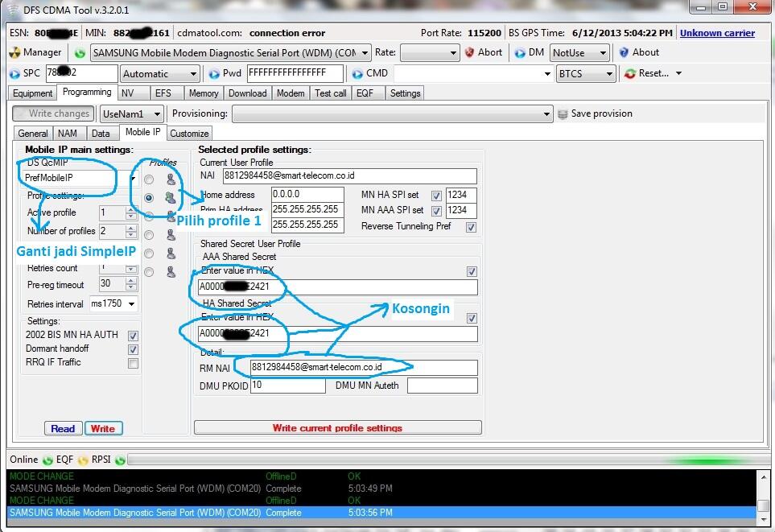The height and width of the screenshot is (532, 775).
Task: Click the Reset phone icon
Action: (629, 74)
